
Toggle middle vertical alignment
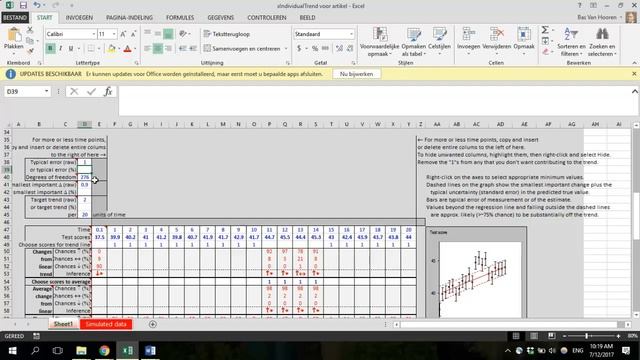pos(158,34)
